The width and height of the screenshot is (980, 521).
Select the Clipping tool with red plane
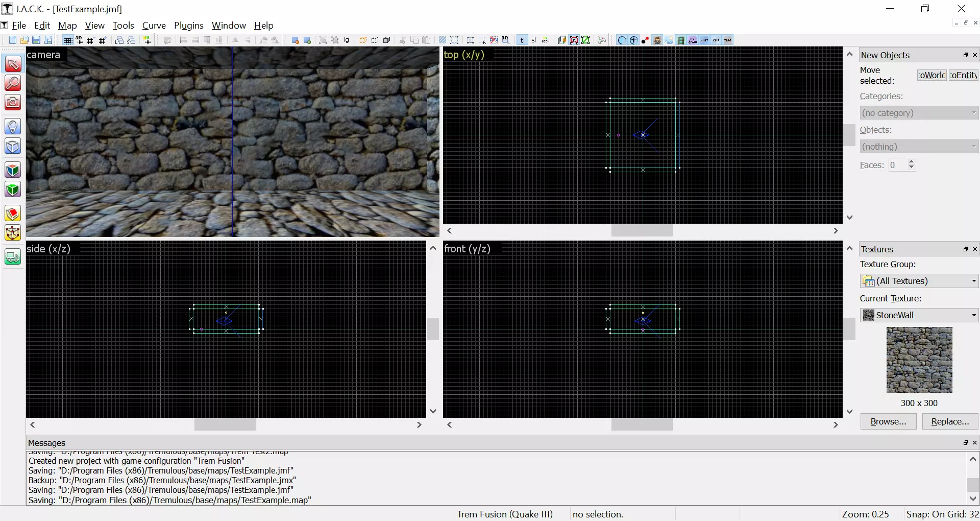tap(13, 214)
